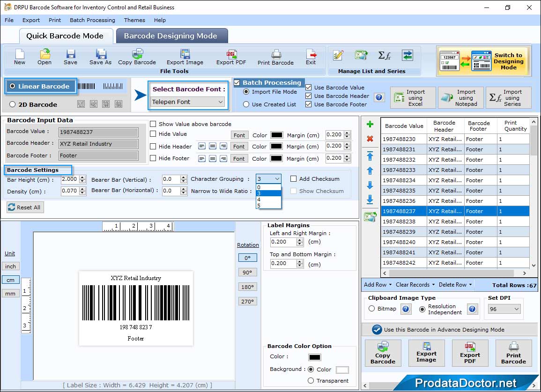Open a file with the Open icon
Screen dimensions: 541x392
44,57
